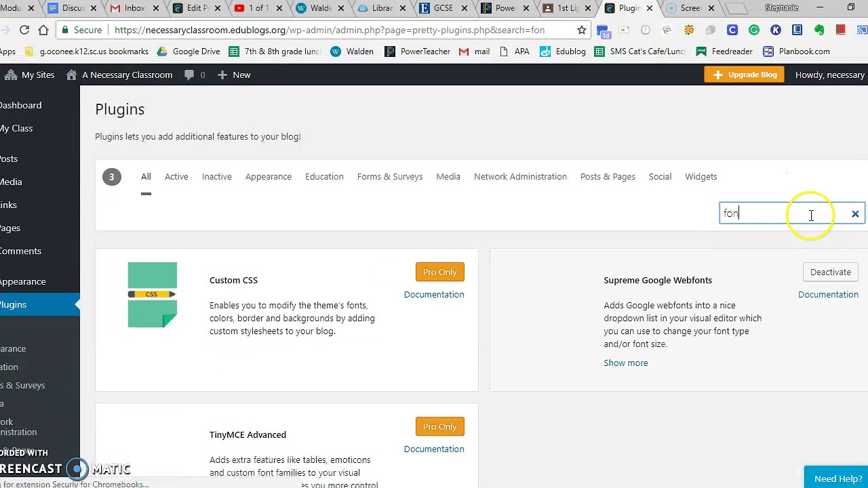The height and width of the screenshot is (488, 868).
Task: Open the Planbook.com bookmark
Action: tap(796, 52)
